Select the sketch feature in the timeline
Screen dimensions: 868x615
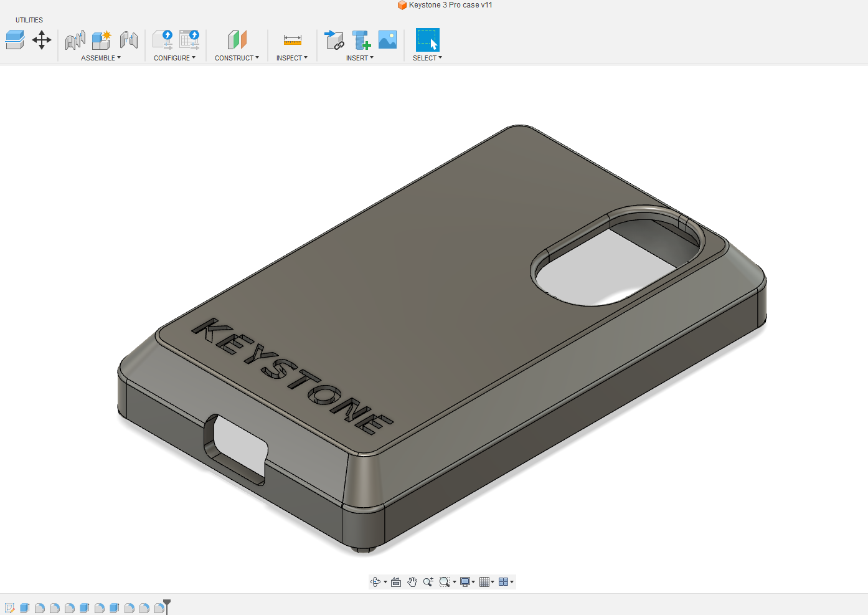pos(9,608)
